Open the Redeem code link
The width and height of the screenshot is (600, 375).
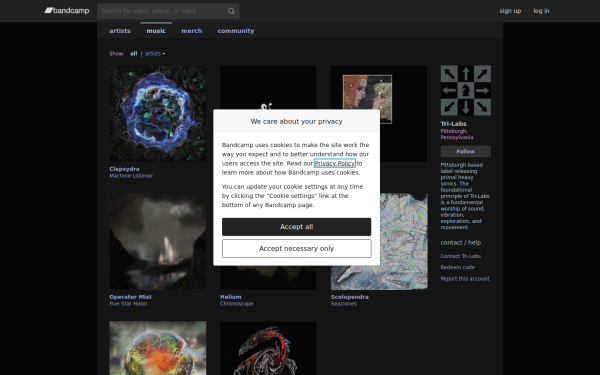point(457,267)
